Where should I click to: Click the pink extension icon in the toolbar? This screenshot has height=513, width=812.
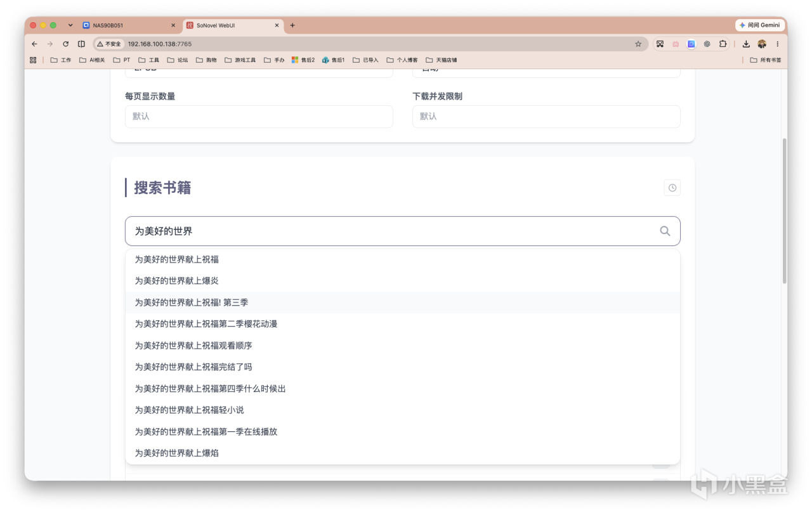pos(676,44)
